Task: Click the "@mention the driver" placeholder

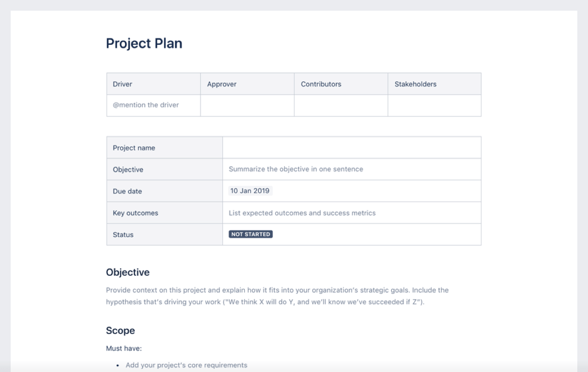Action: pyautogui.click(x=145, y=105)
